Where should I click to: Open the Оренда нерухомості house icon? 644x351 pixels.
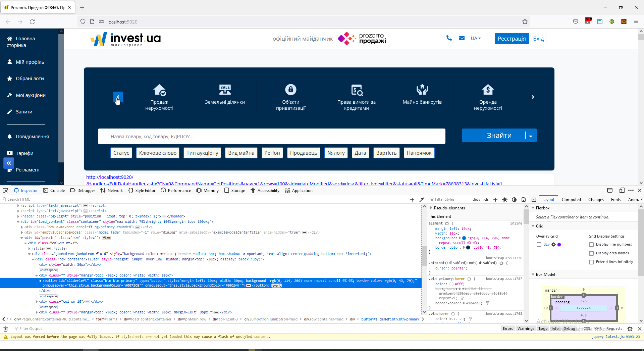488,90
